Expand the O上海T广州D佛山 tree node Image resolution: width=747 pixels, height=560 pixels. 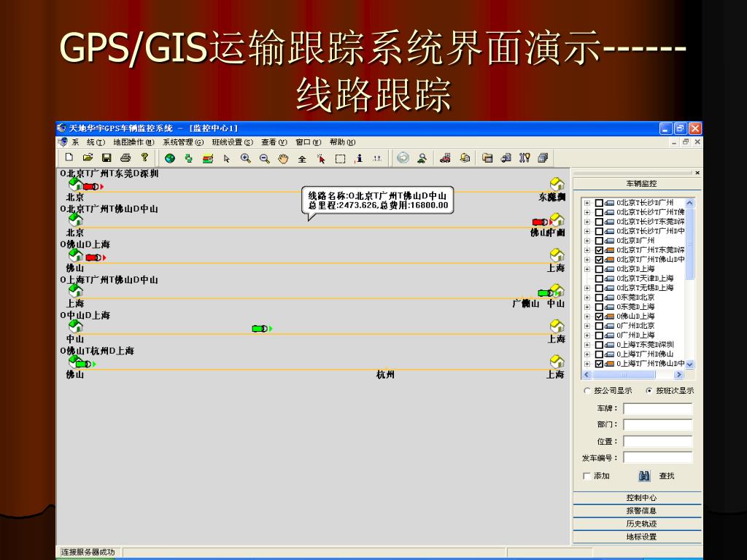pyautogui.click(x=587, y=354)
